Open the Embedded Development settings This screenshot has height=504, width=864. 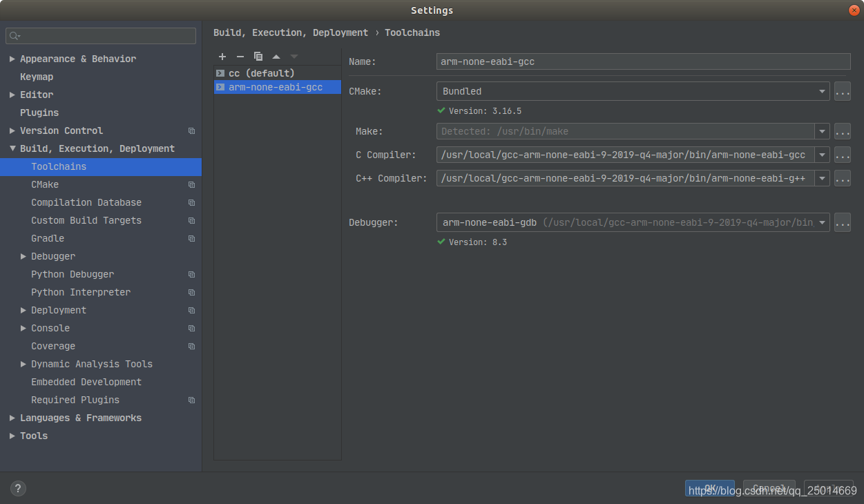(x=86, y=382)
